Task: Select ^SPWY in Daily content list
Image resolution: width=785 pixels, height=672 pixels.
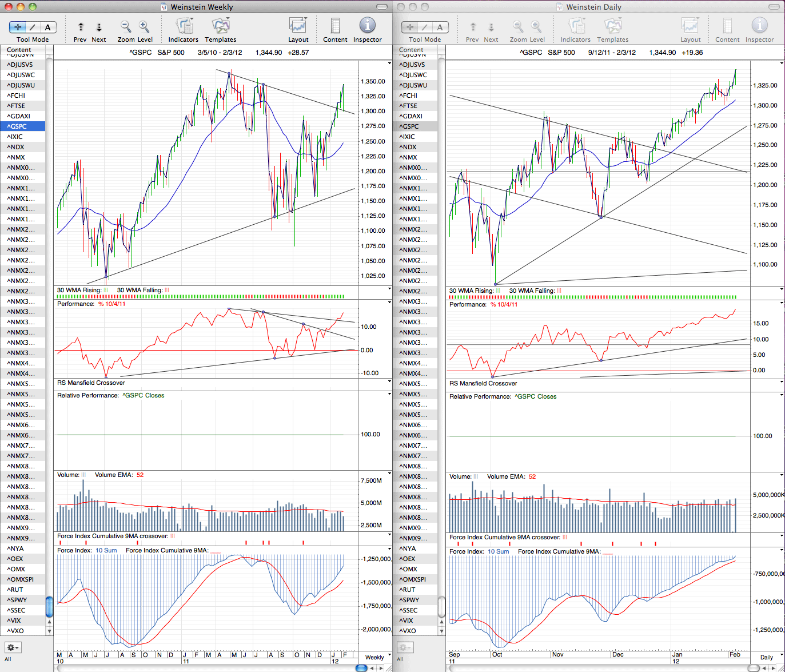Action: click(x=415, y=600)
